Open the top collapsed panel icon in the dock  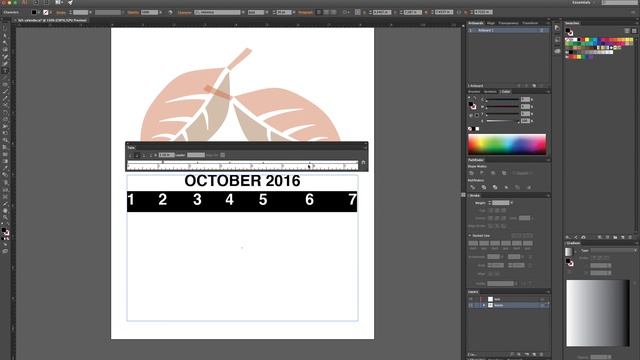point(558,28)
